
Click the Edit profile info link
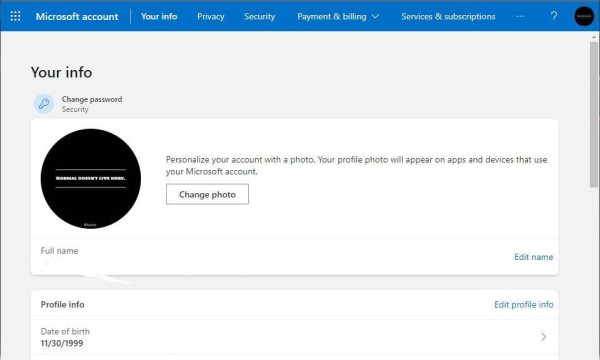pos(523,305)
